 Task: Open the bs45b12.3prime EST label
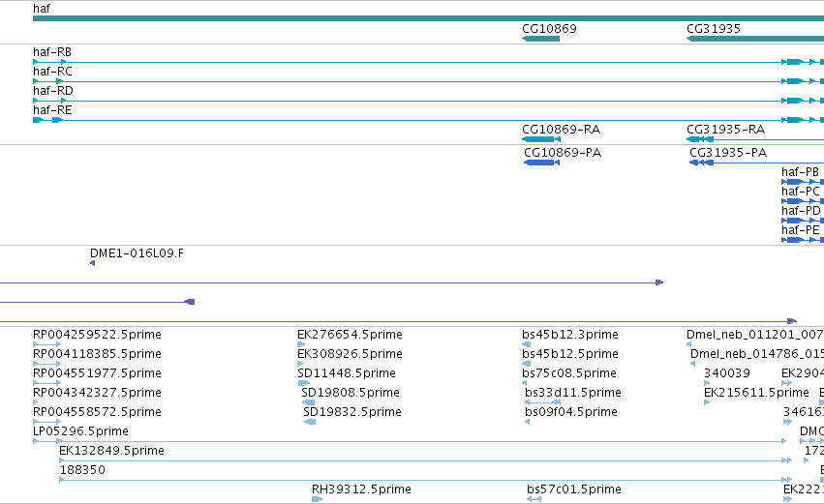coord(570,335)
